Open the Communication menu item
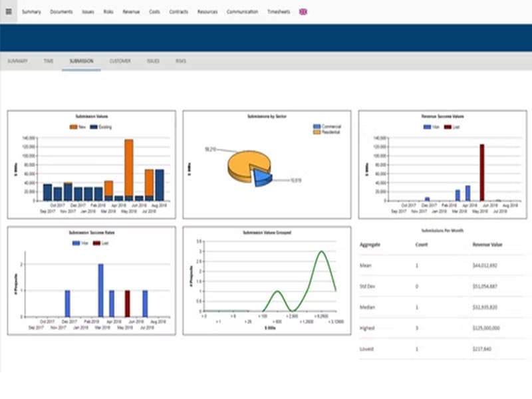This screenshot has height=399, width=532. [x=242, y=11]
